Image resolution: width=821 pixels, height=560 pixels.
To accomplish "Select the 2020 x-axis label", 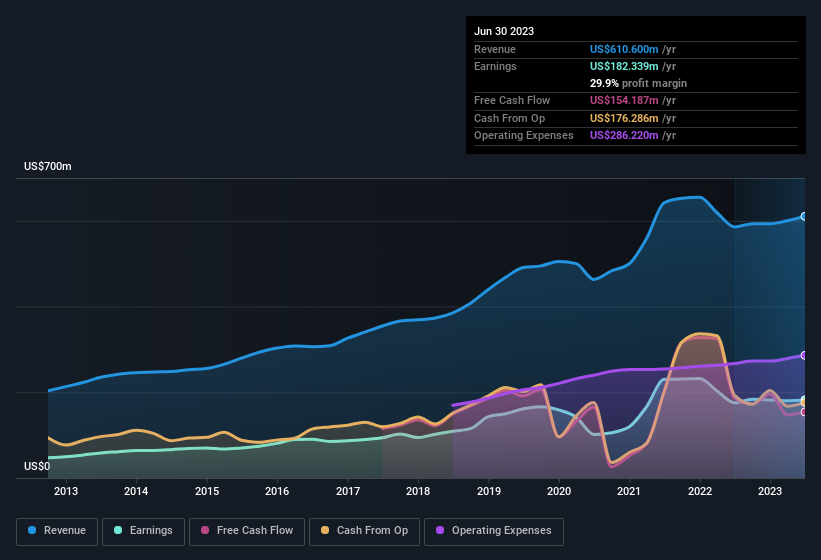I will click(559, 491).
